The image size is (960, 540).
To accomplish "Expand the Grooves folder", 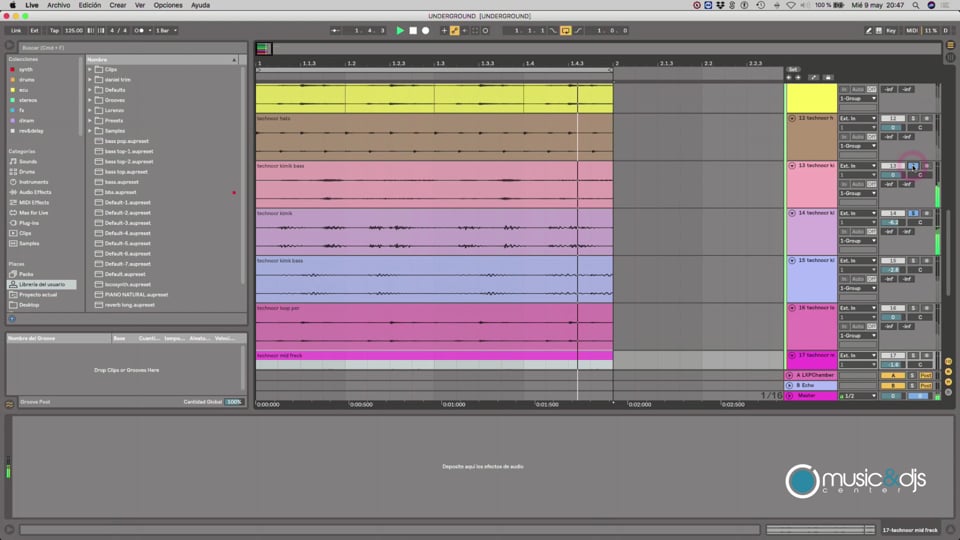I will (90, 100).
